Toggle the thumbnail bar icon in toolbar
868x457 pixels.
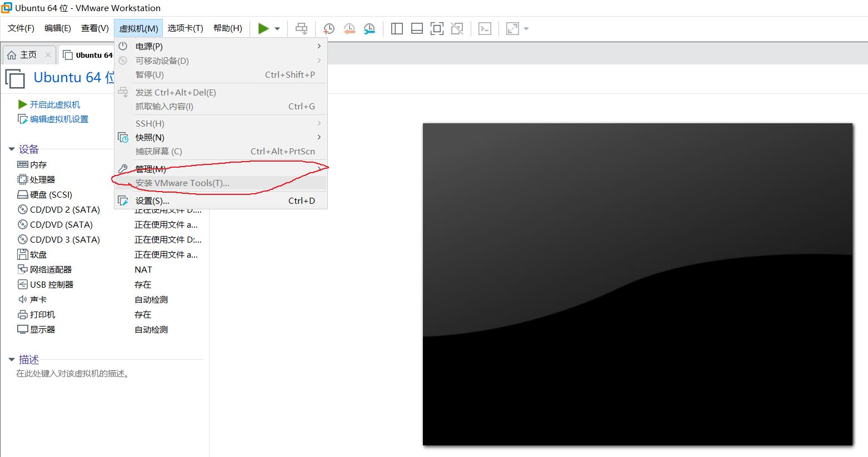417,28
